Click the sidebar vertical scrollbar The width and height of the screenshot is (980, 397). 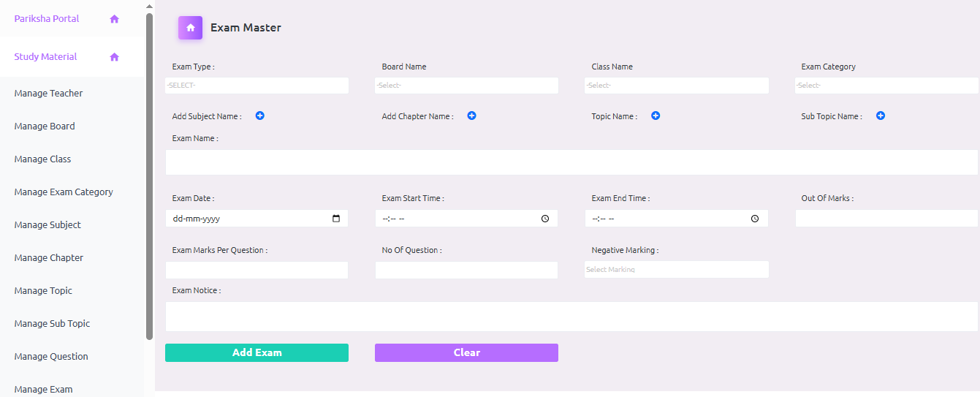[x=150, y=175]
